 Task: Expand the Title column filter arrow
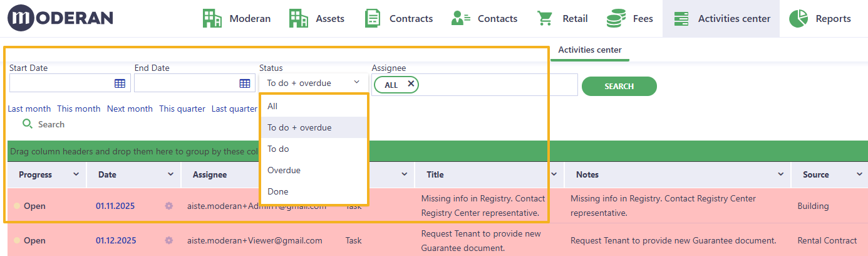tap(554, 174)
